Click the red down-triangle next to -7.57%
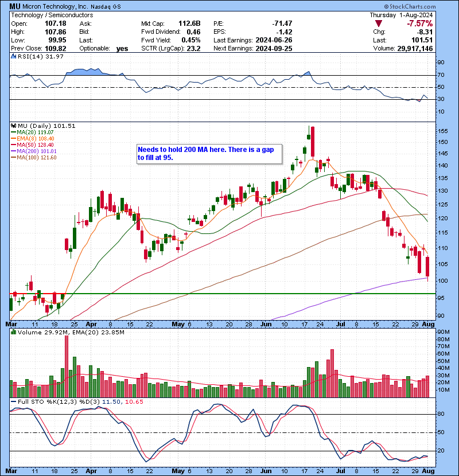Screen dimensions: 459x476 click(378, 24)
